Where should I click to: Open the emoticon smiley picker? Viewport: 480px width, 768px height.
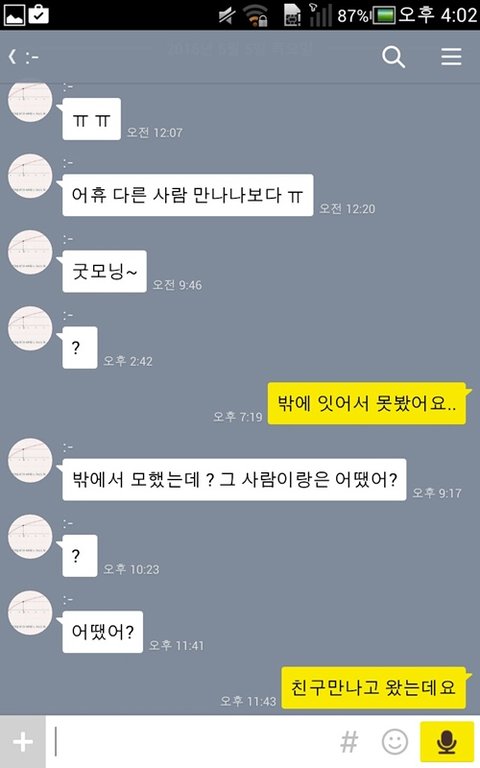point(395,742)
